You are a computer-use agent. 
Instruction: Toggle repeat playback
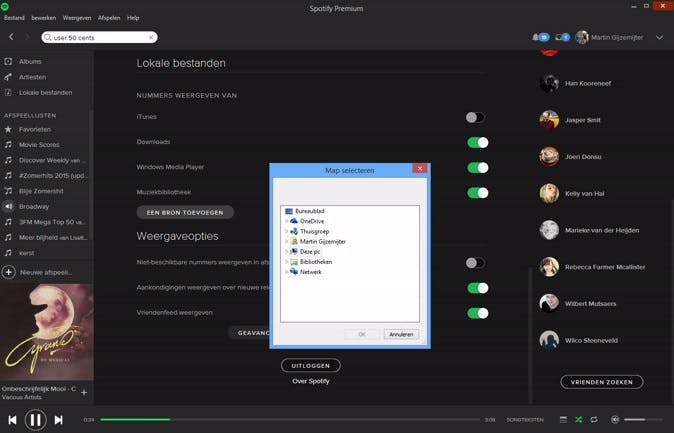coord(594,419)
